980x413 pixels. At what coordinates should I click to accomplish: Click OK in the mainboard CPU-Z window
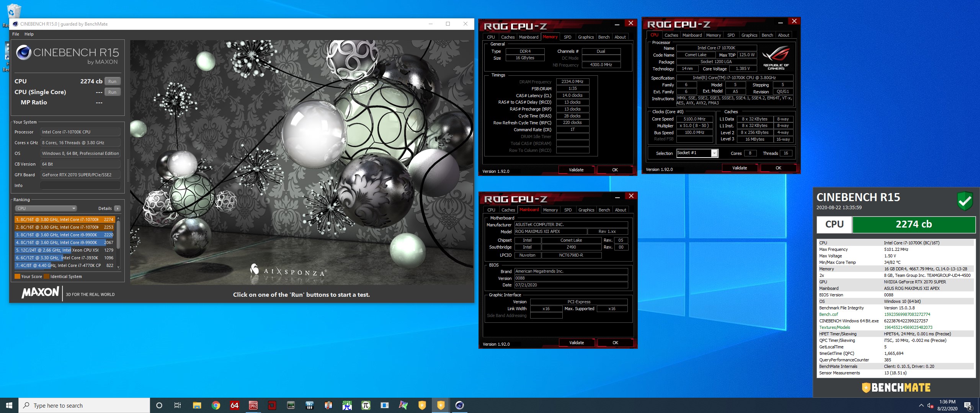[615, 343]
